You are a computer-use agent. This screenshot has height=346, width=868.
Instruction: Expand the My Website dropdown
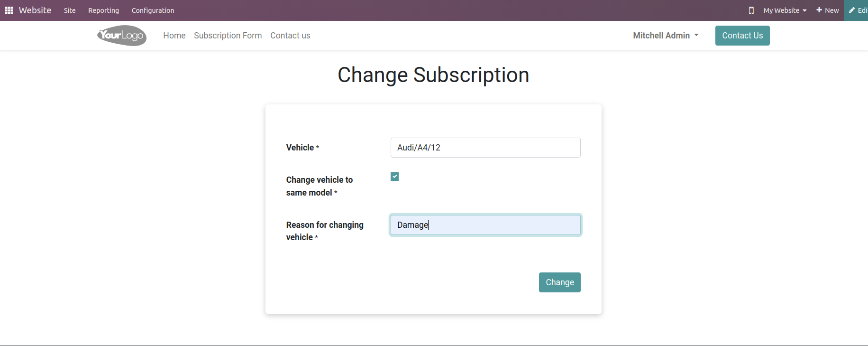click(785, 10)
